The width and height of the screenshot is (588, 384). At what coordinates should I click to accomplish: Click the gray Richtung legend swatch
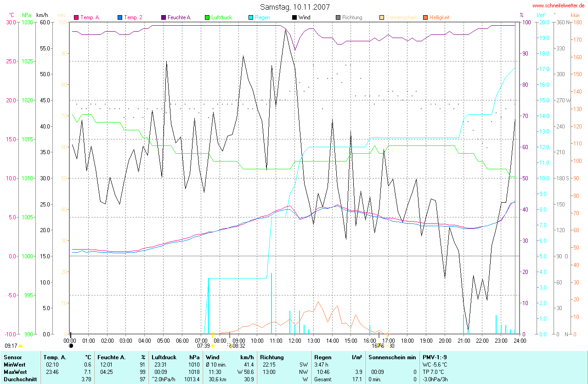tap(338, 17)
